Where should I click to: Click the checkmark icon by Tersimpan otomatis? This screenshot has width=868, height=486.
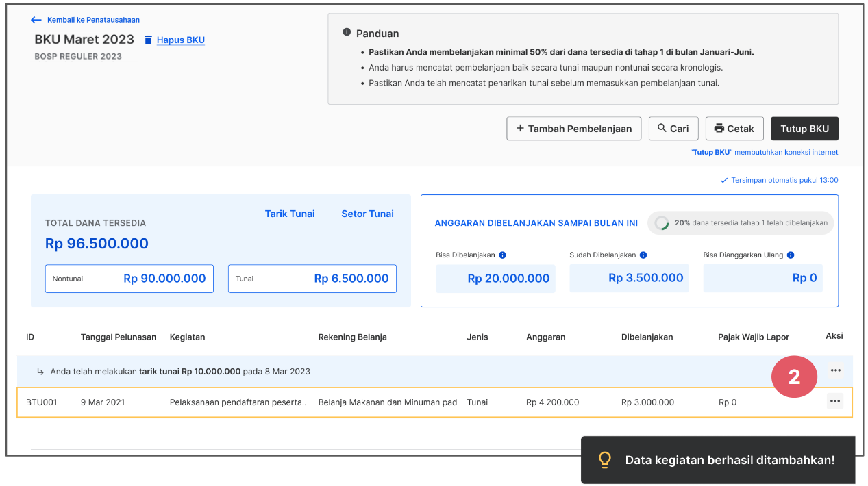tap(723, 181)
